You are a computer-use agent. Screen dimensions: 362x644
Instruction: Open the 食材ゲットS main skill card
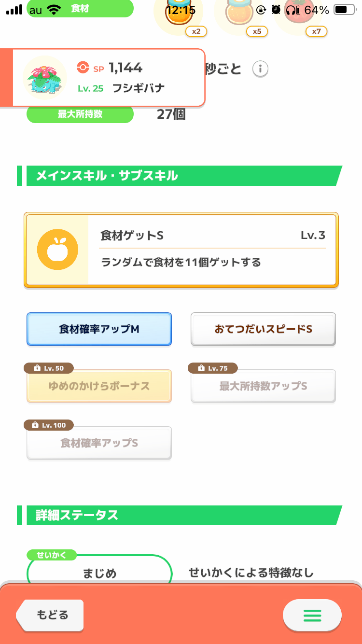181,250
